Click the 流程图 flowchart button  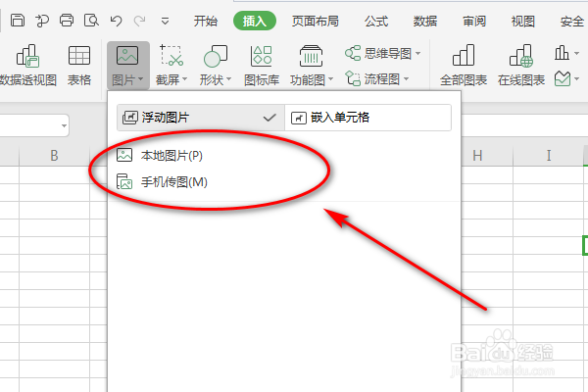372,78
